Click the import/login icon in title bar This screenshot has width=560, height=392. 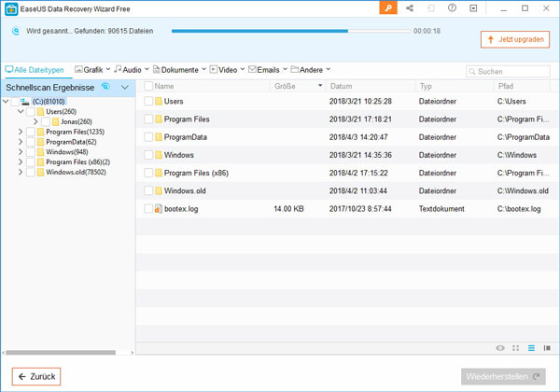click(430, 8)
